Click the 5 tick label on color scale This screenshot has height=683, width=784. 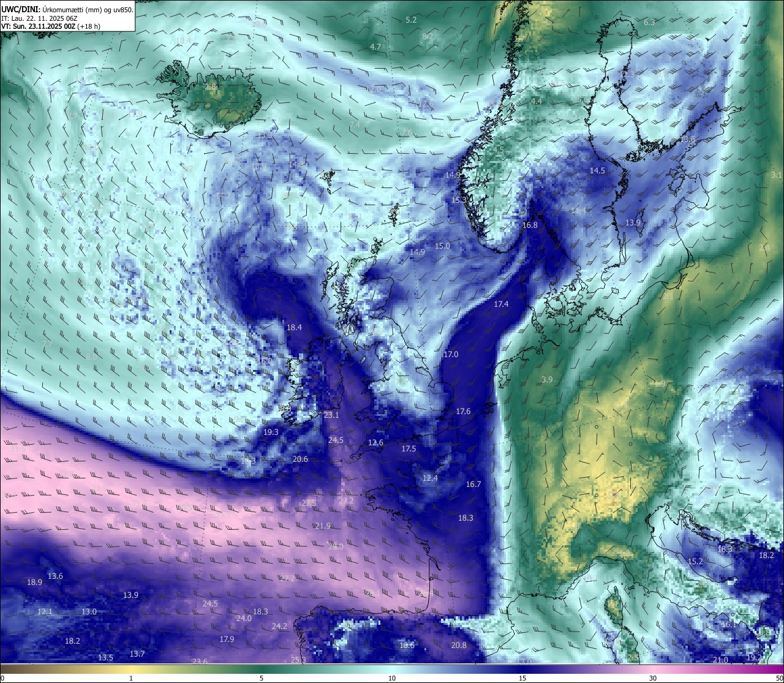pos(262,678)
